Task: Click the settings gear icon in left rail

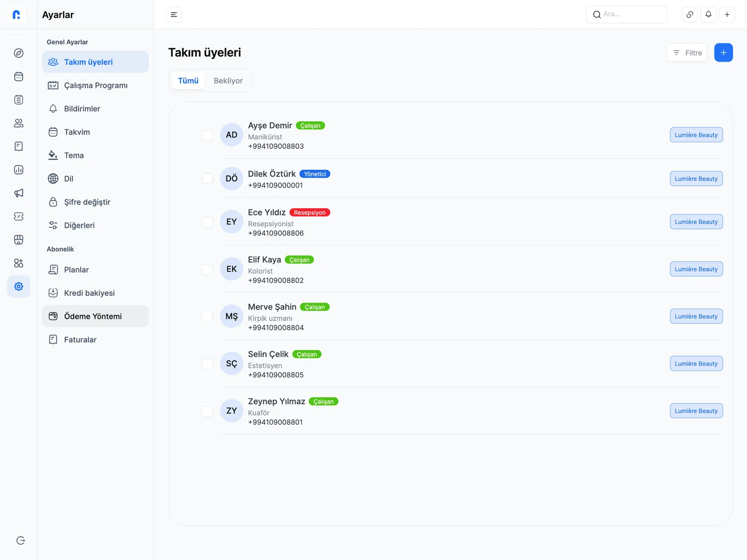Action: point(19,287)
